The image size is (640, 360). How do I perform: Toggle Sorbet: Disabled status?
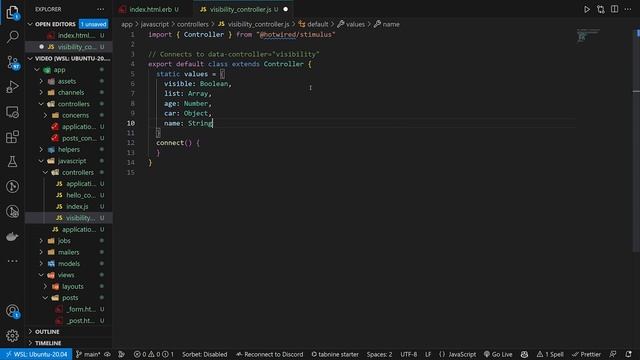204,354
